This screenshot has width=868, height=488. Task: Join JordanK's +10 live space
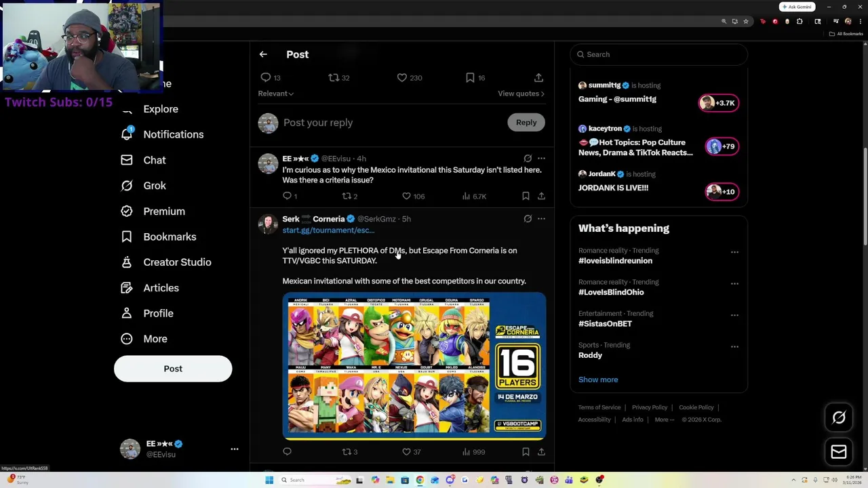pyautogui.click(x=722, y=192)
